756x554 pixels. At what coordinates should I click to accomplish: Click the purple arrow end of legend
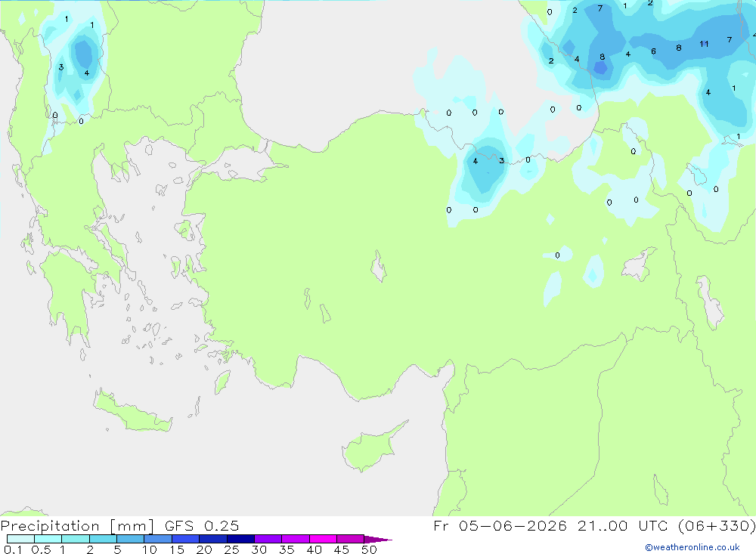click(377, 539)
